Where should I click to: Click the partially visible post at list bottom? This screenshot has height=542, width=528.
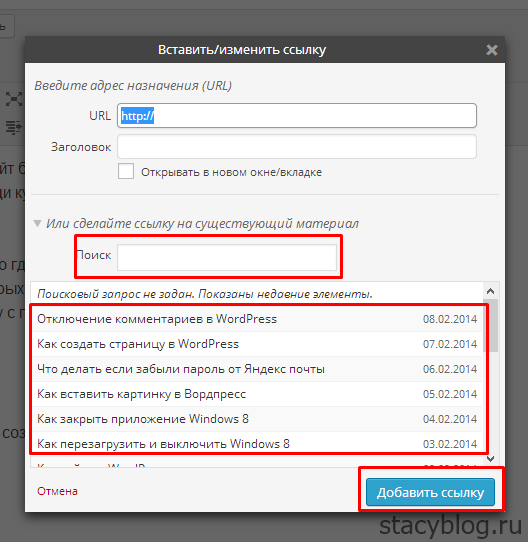(x=257, y=462)
